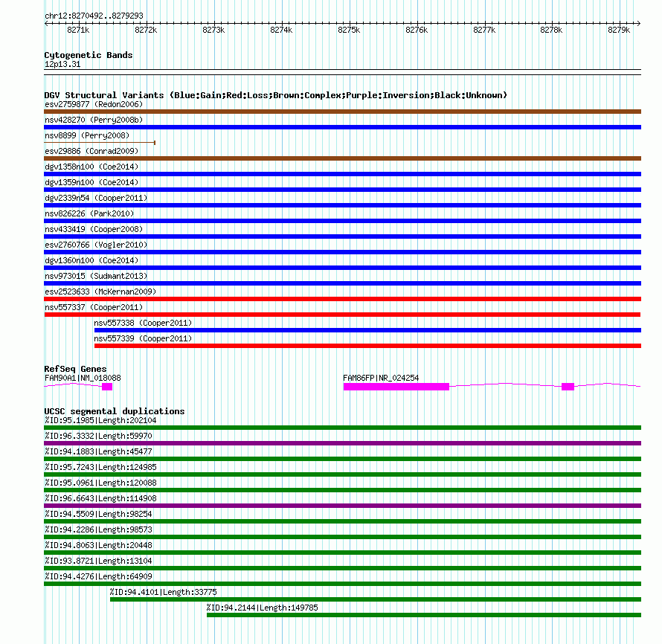Click the 8279k ruler tick label

click(x=619, y=30)
